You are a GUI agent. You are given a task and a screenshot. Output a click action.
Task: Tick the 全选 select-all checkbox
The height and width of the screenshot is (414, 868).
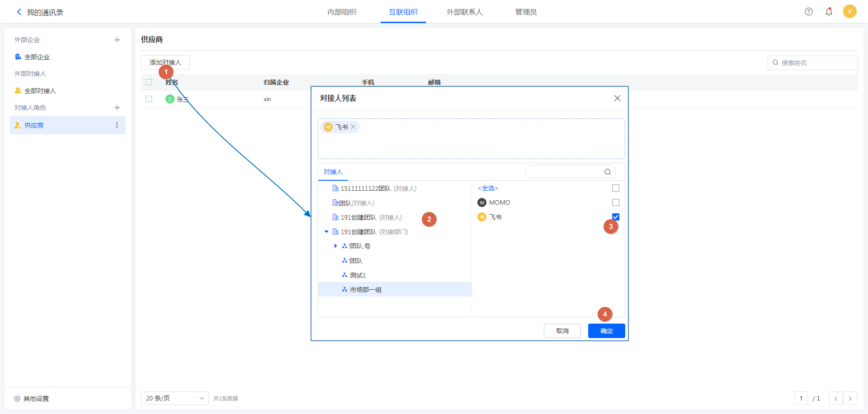click(615, 188)
